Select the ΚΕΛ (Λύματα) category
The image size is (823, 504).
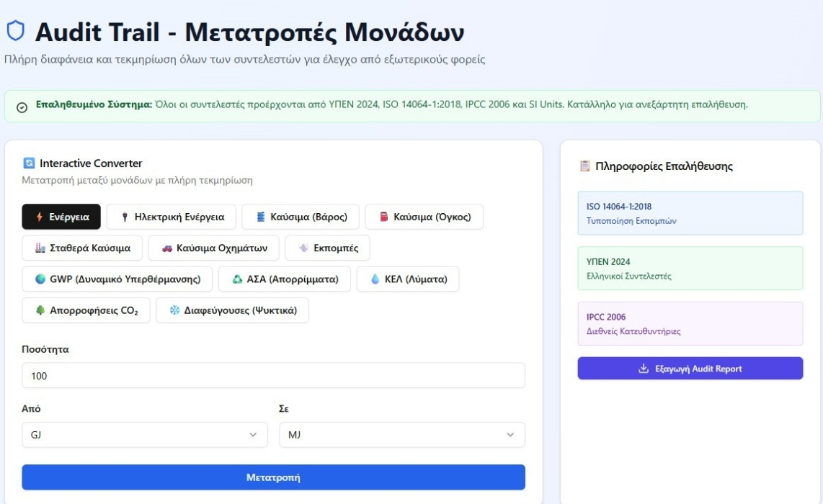408,279
